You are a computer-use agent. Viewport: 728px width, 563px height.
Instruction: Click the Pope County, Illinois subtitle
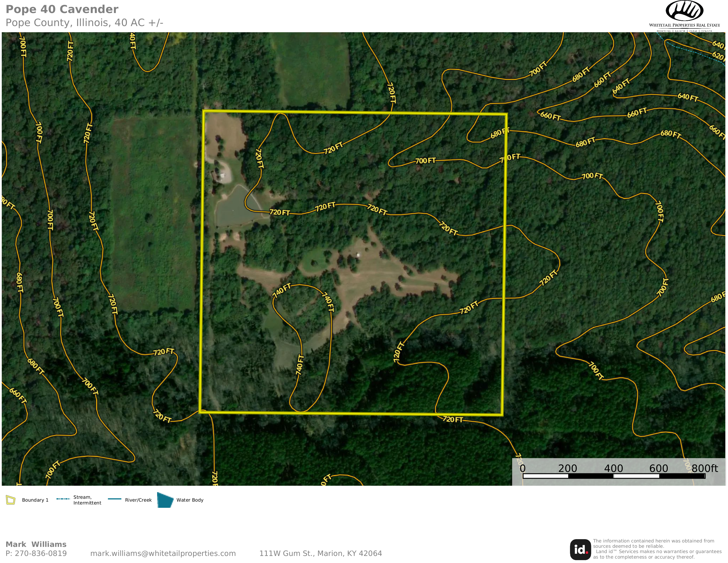84,23
